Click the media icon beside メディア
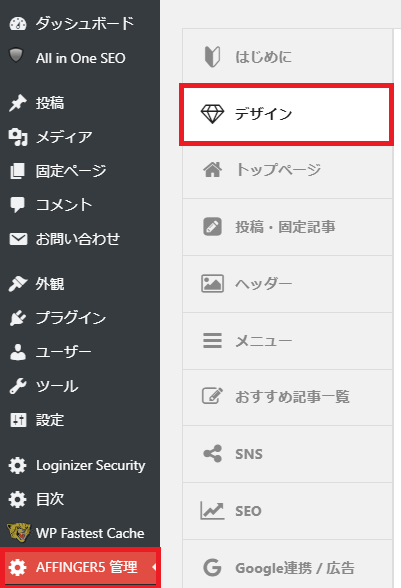 point(18,137)
